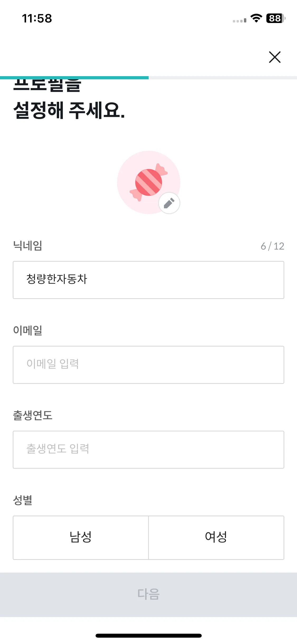Open the 출생연도 입력 field
Image resolution: width=297 pixels, height=644 pixels.
(x=148, y=450)
